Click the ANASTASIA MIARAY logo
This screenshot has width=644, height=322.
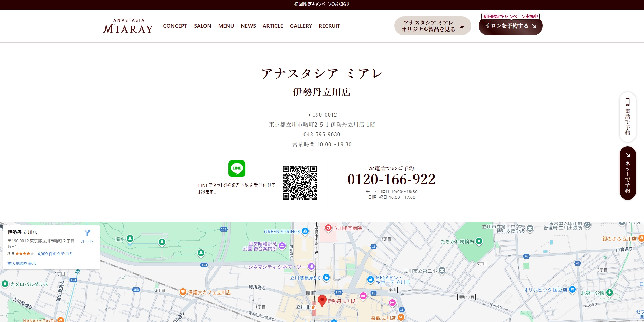[x=127, y=26]
